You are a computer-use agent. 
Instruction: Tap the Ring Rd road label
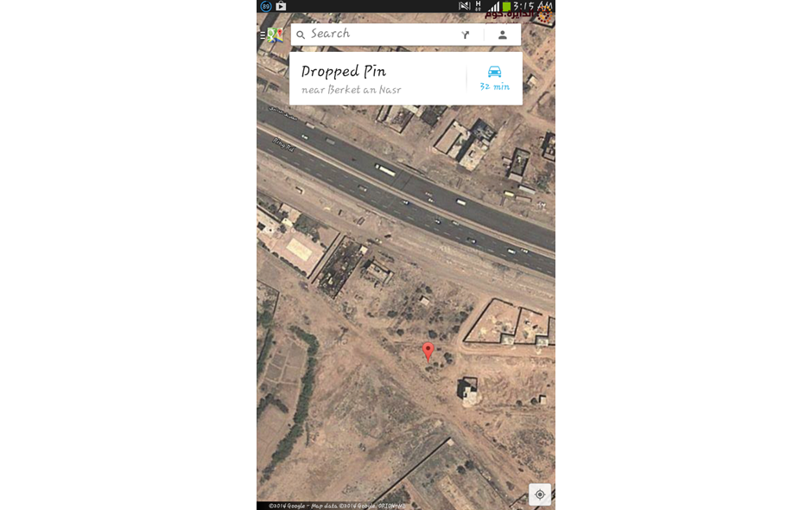coord(283,145)
